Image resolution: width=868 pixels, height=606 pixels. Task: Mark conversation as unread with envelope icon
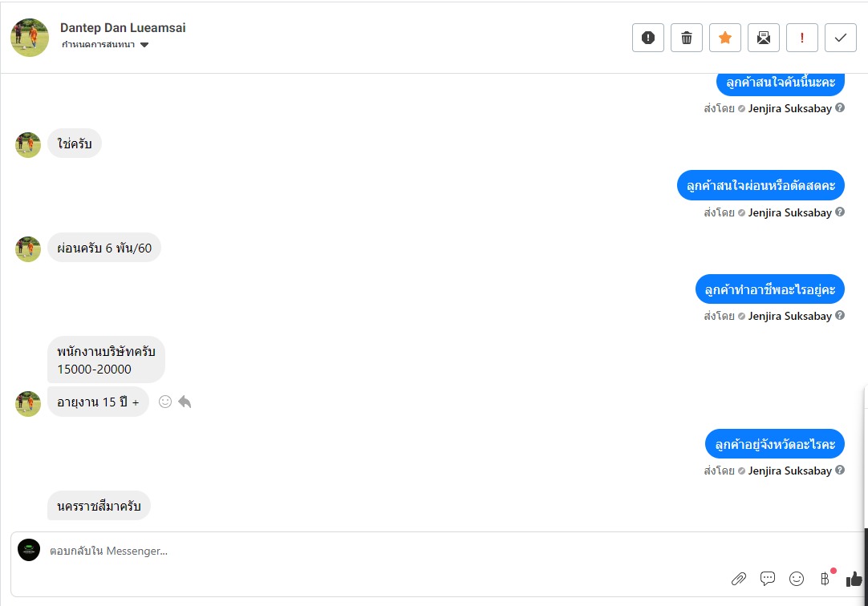pos(764,38)
